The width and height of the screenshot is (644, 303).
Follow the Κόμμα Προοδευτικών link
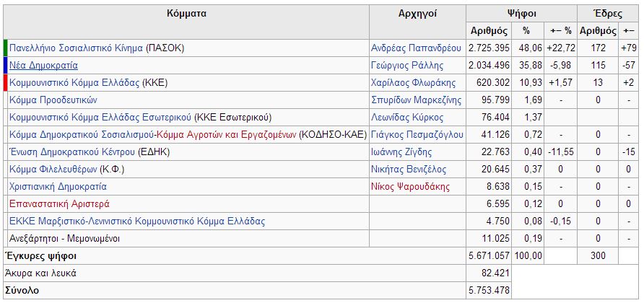(53, 100)
